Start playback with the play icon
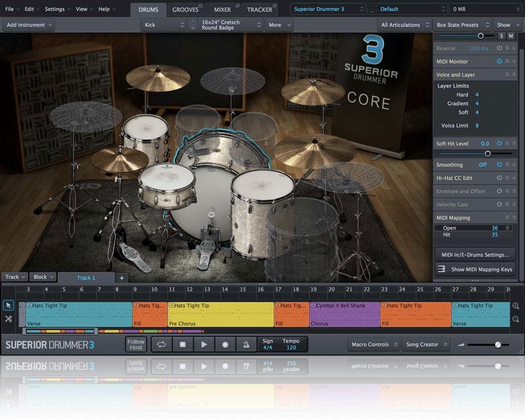 click(204, 345)
